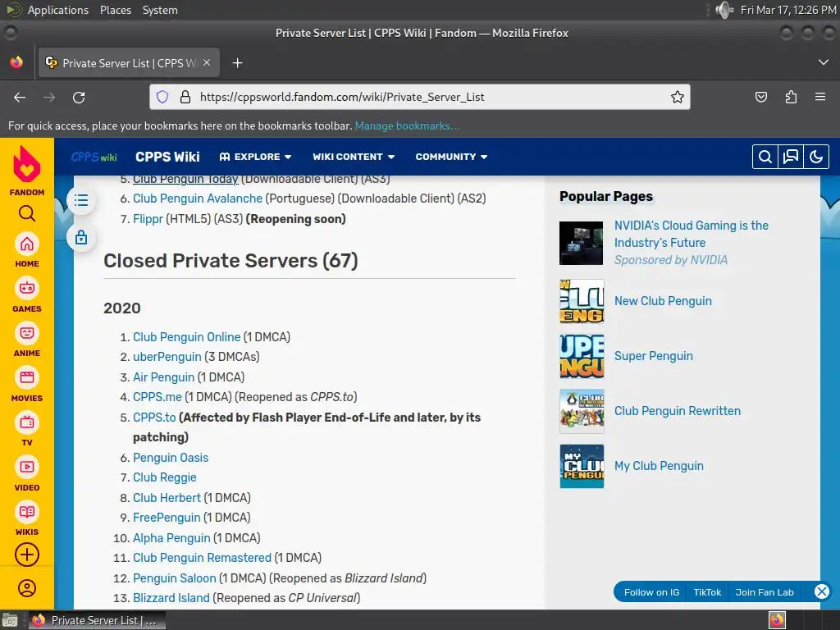Screen dimensions: 840x630
Task: Expand the Community dropdown
Action: click(x=451, y=157)
